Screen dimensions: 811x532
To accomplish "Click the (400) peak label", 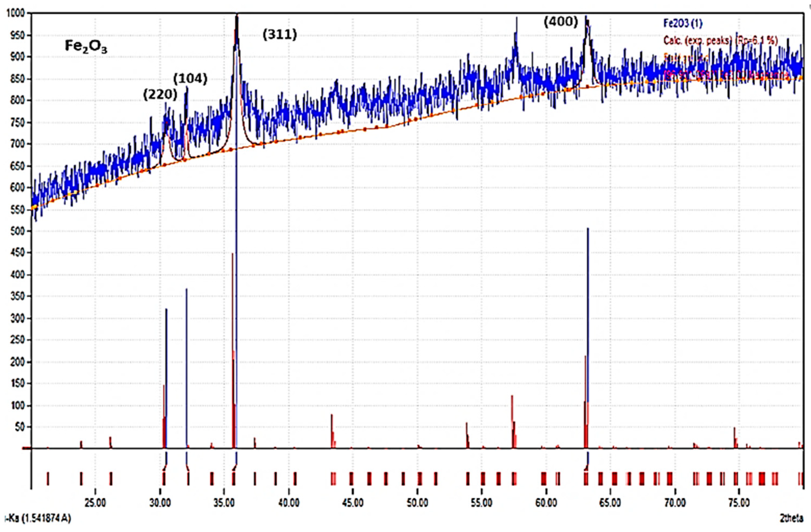I will point(561,22).
